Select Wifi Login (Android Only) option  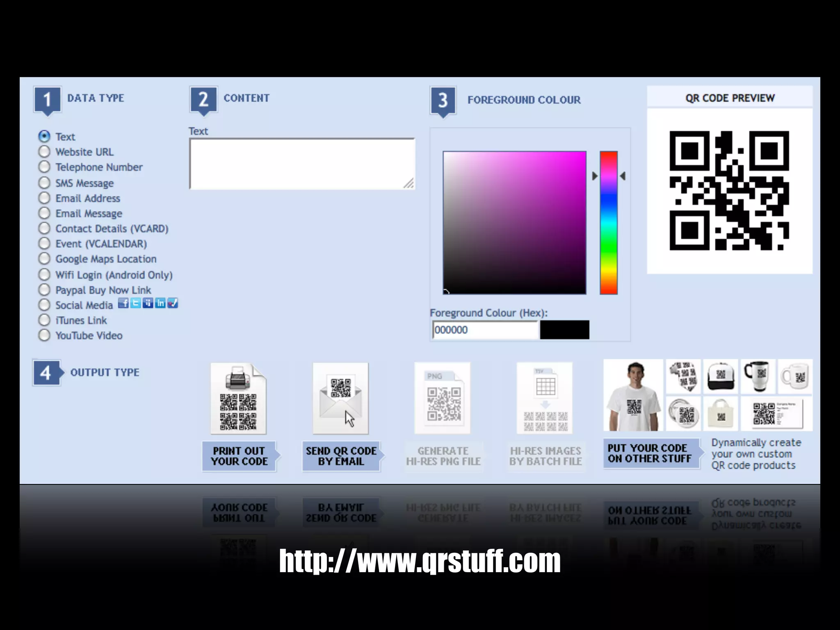coord(44,274)
